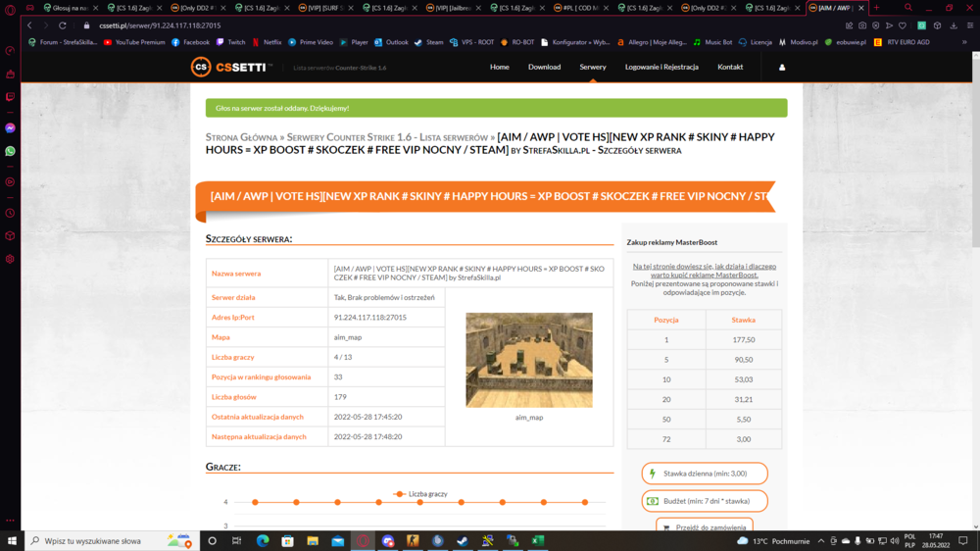The width and height of the screenshot is (980, 551).
Task: Open Steam from the Windows taskbar
Action: tap(463, 541)
